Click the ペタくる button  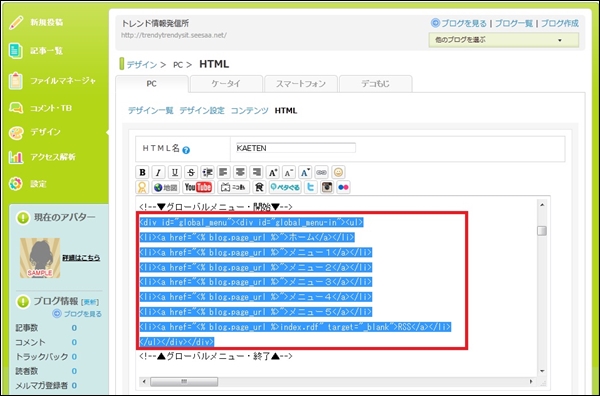[x=285, y=187]
